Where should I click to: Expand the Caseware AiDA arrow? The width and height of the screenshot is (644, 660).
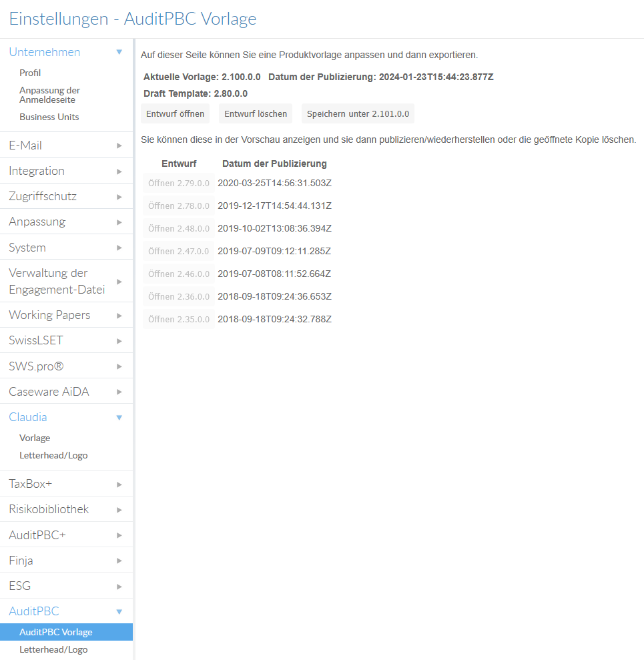[x=119, y=392]
